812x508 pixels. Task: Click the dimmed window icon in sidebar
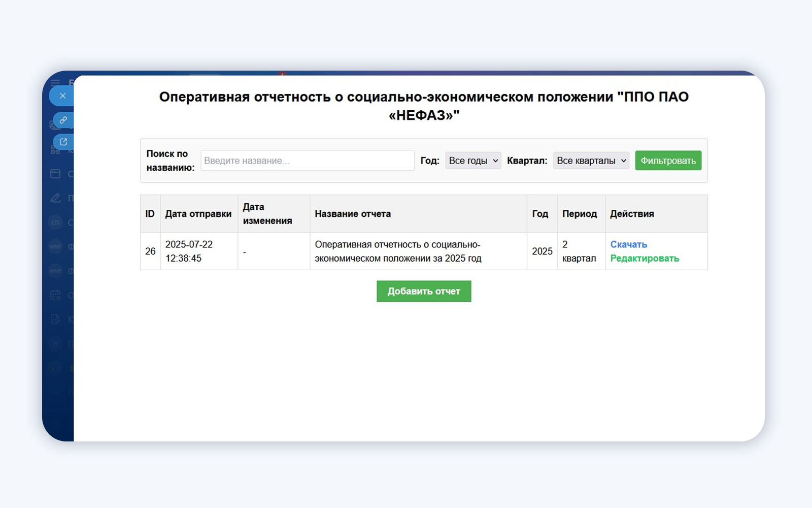55,174
